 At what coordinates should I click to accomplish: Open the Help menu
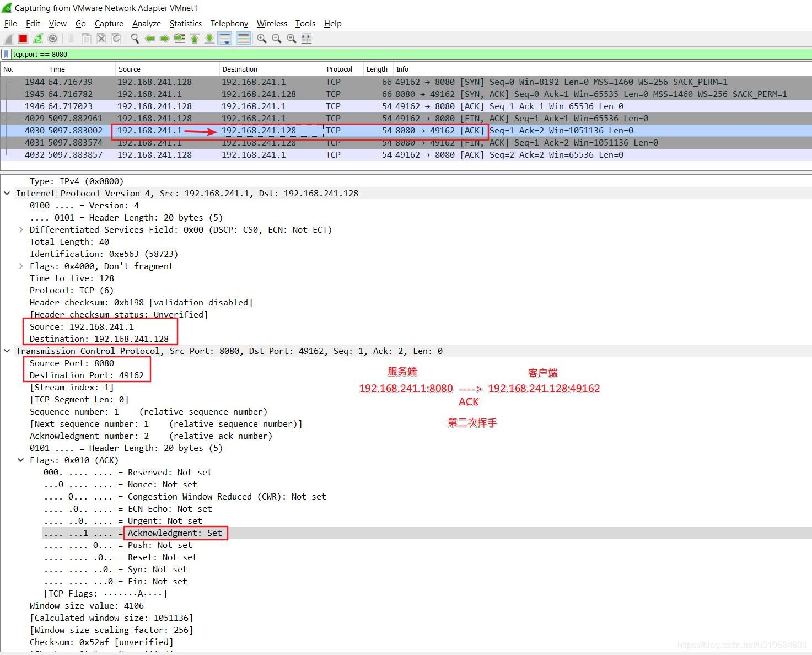tap(333, 24)
